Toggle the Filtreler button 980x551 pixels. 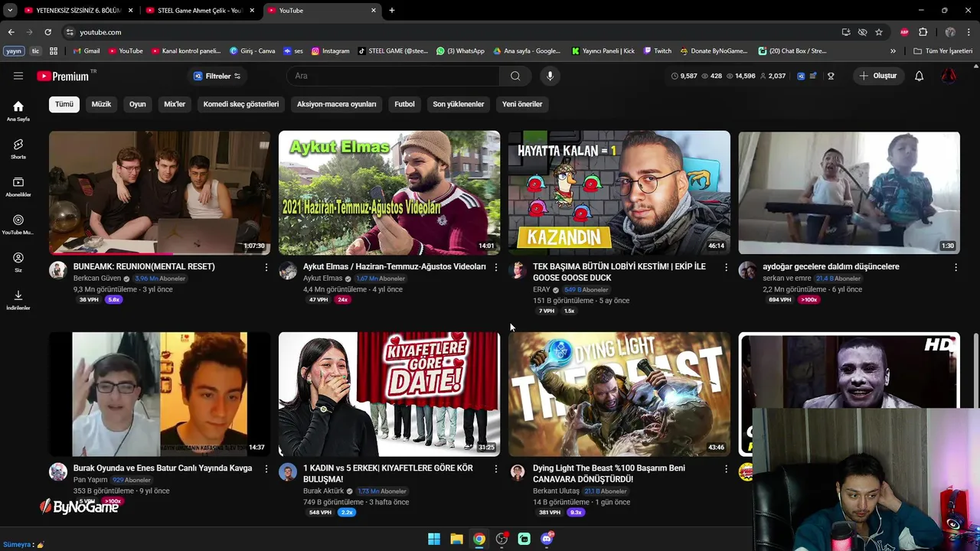217,76
